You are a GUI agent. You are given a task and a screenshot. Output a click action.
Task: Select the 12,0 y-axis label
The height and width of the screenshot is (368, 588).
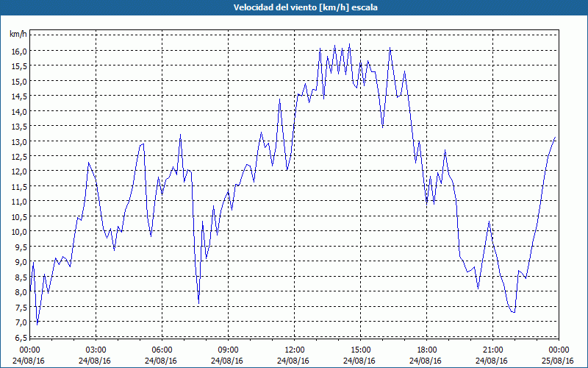point(20,171)
